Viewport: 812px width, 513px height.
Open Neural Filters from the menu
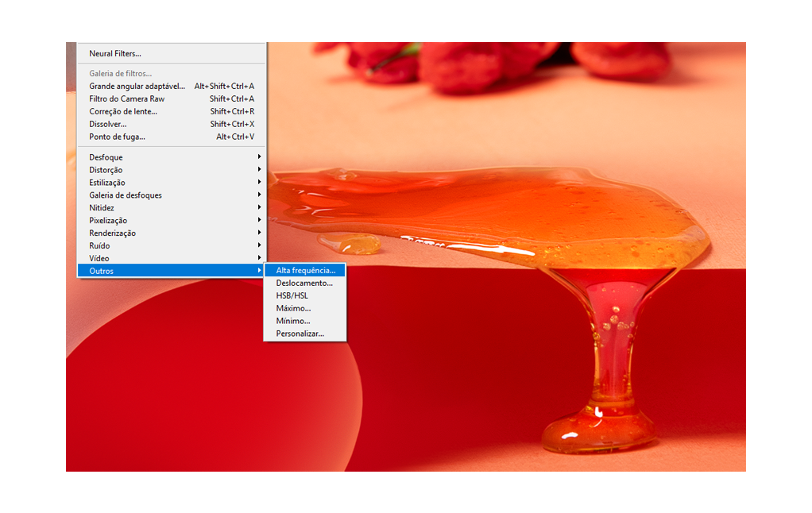172,53
